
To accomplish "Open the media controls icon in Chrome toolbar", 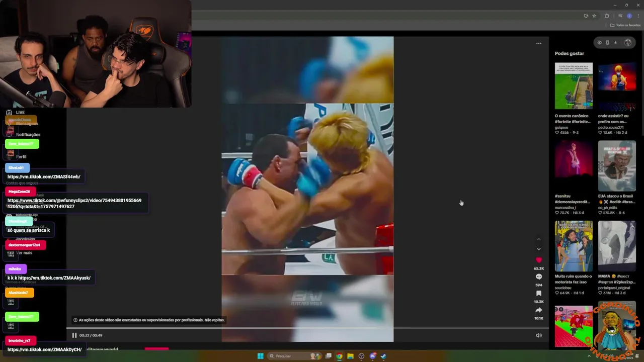I will coord(620,16).
